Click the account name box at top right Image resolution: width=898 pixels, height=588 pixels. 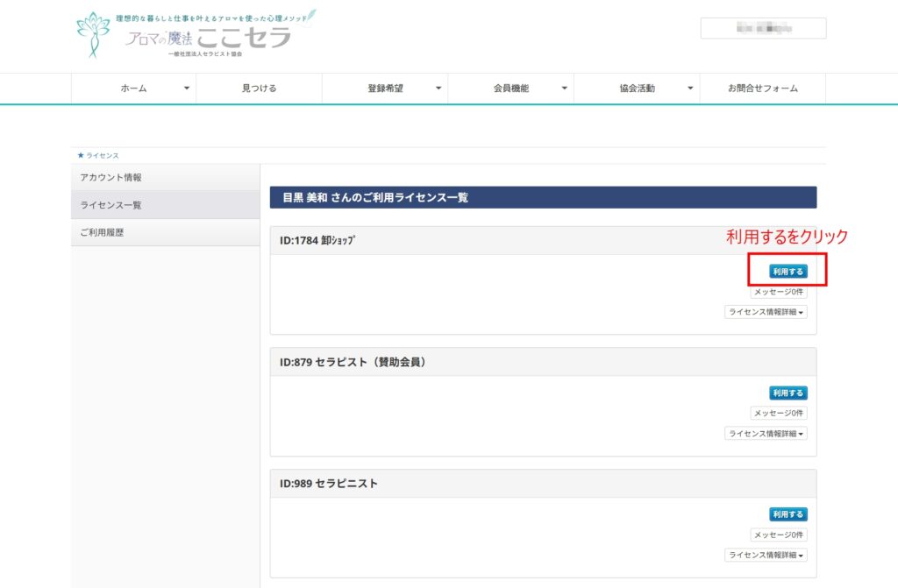pyautogui.click(x=763, y=29)
